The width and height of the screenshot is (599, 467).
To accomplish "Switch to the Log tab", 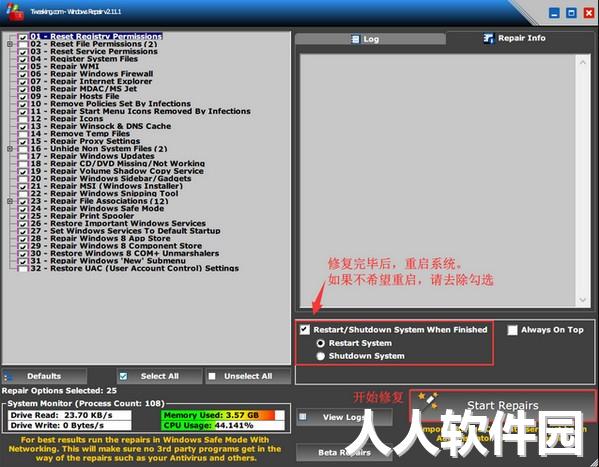I will click(370, 39).
